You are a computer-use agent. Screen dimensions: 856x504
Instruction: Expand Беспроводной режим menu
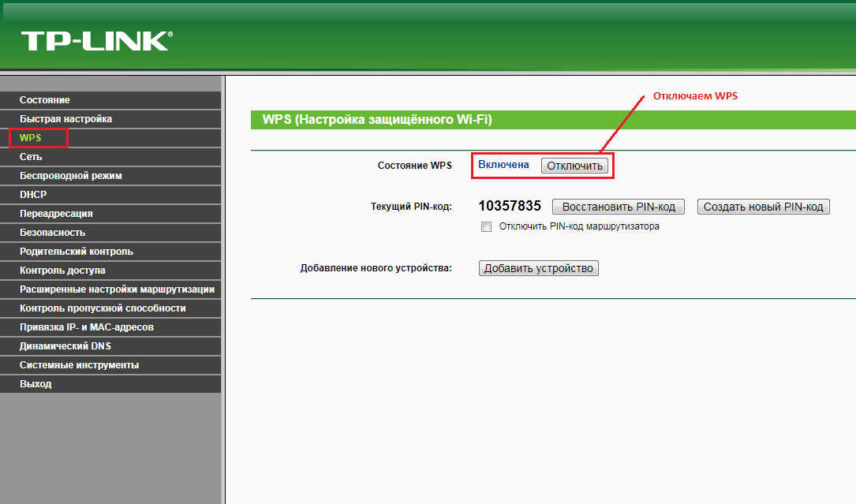[71, 176]
